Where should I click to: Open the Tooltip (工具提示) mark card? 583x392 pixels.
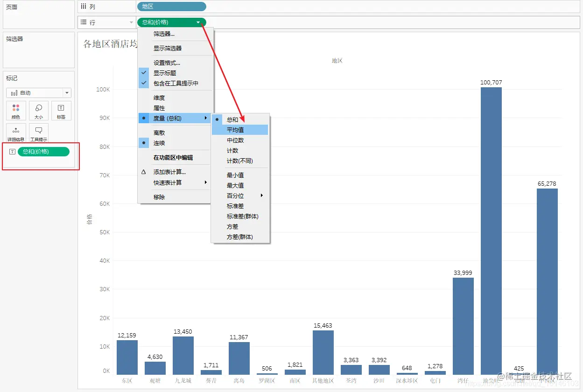point(39,133)
